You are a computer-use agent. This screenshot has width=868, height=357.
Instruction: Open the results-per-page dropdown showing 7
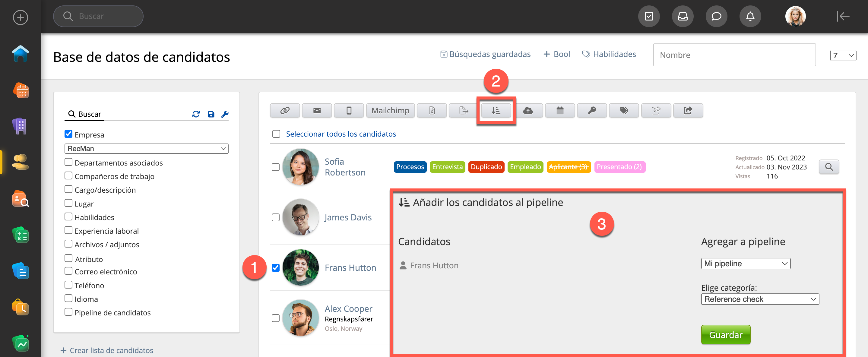click(x=843, y=55)
